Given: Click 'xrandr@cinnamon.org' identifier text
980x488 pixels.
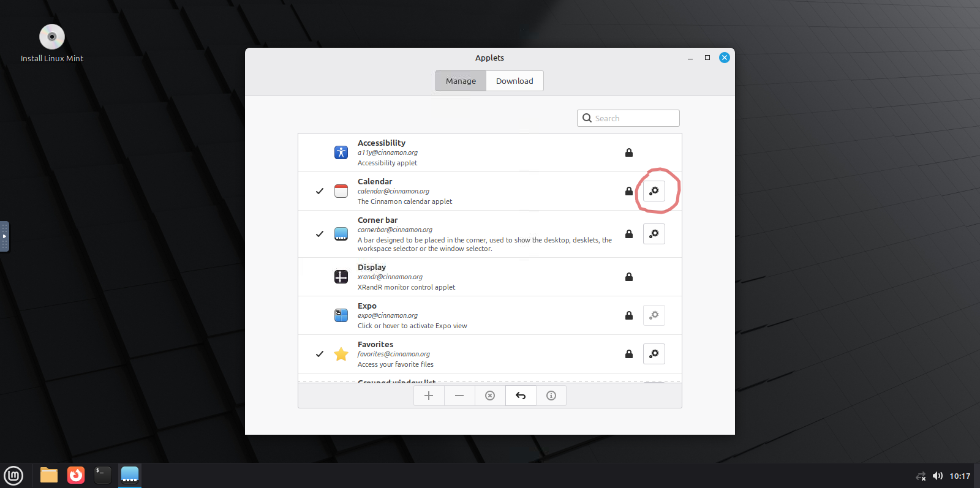Looking at the screenshot, I should click(x=390, y=277).
